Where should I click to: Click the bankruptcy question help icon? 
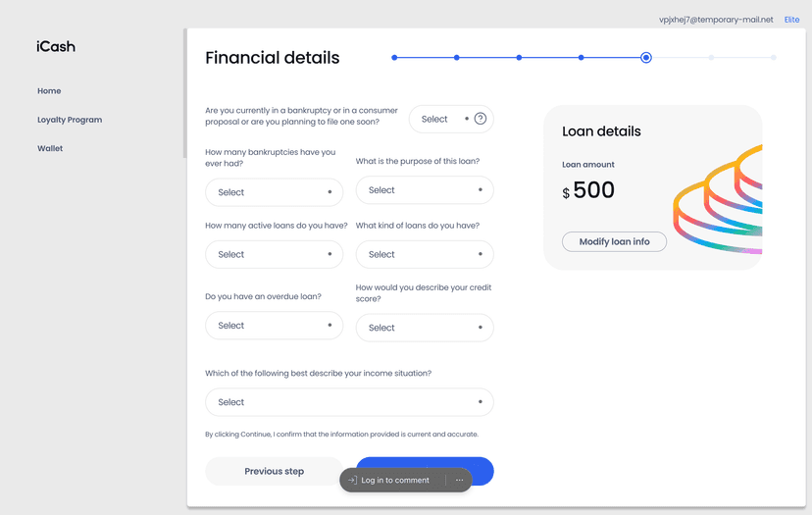(481, 119)
